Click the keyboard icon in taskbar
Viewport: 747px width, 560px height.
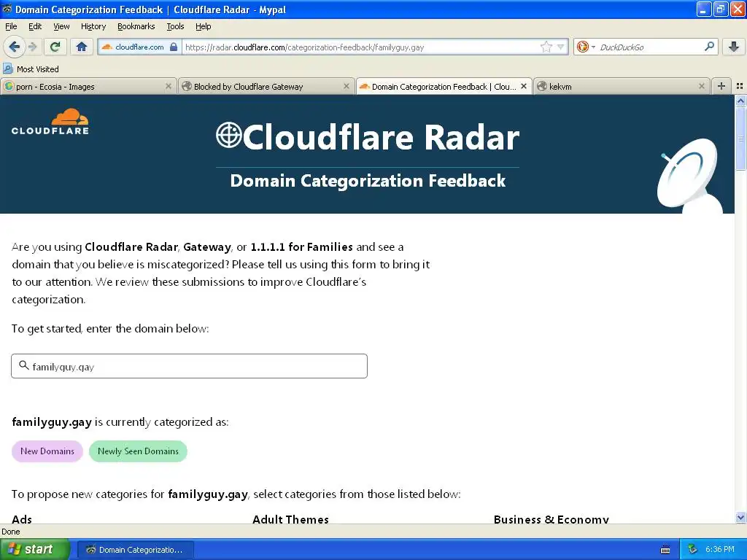[665, 550]
